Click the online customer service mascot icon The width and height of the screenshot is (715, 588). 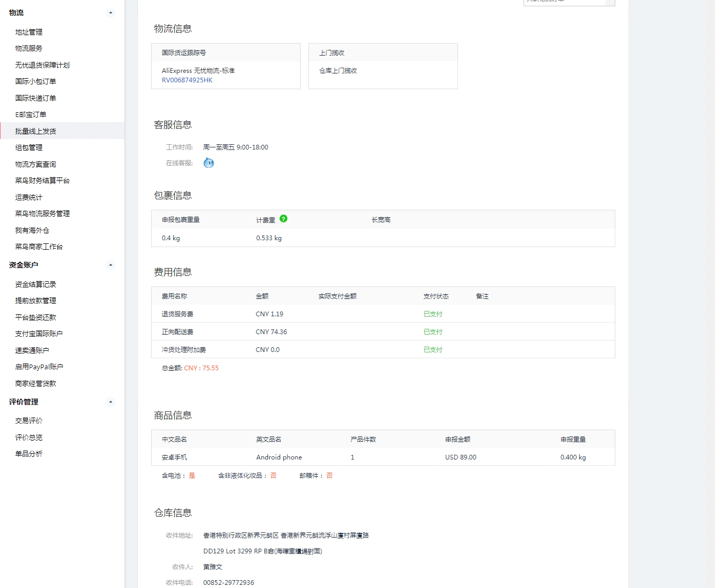click(x=209, y=163)
